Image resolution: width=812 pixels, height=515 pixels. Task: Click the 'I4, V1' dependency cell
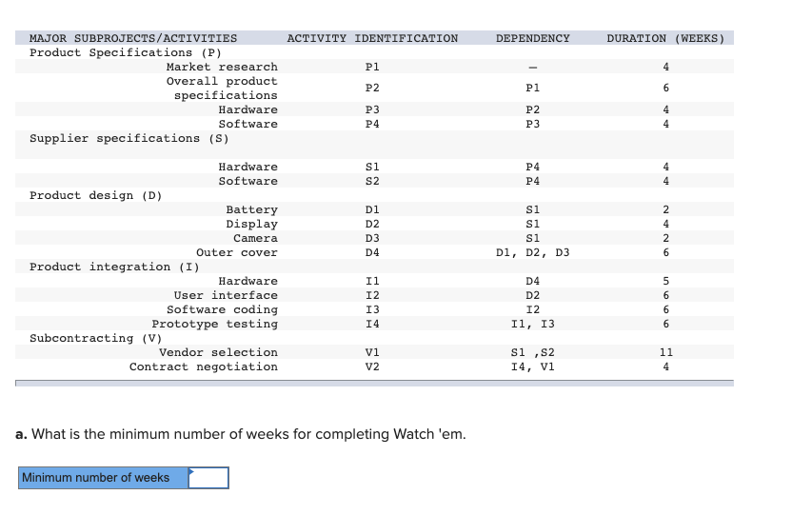[x=532, y=366]
